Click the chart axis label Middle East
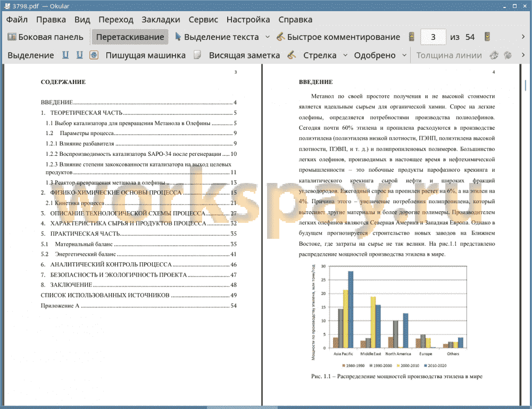This screenshot has height=409, width=532. 370,354
